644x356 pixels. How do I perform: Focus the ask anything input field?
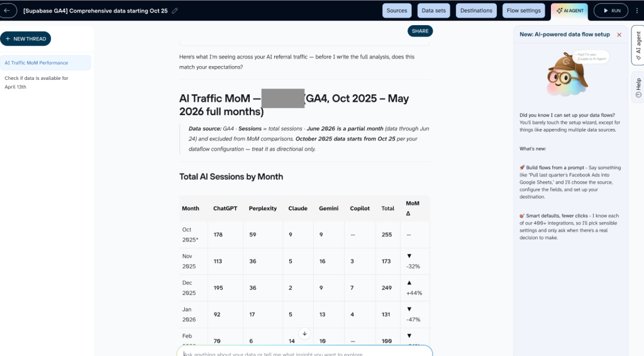pyautogui.click(x=304, y=352)
